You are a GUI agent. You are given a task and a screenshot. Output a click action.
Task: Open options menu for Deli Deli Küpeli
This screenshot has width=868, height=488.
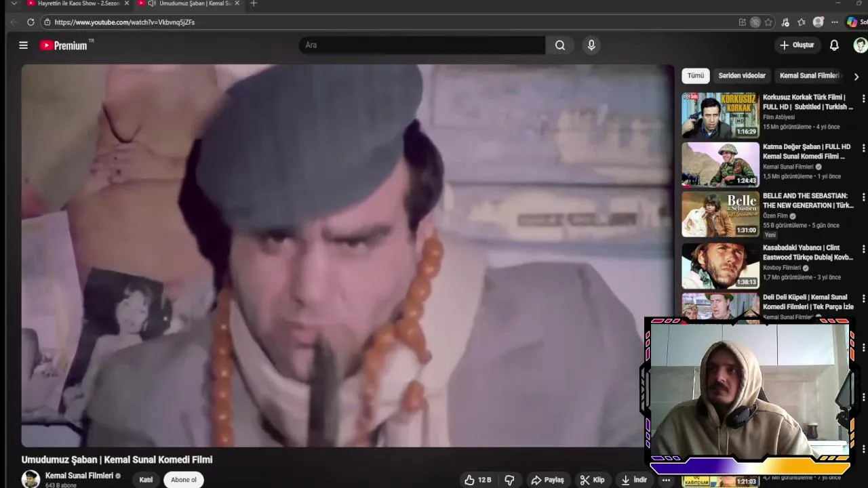point(863,298)
